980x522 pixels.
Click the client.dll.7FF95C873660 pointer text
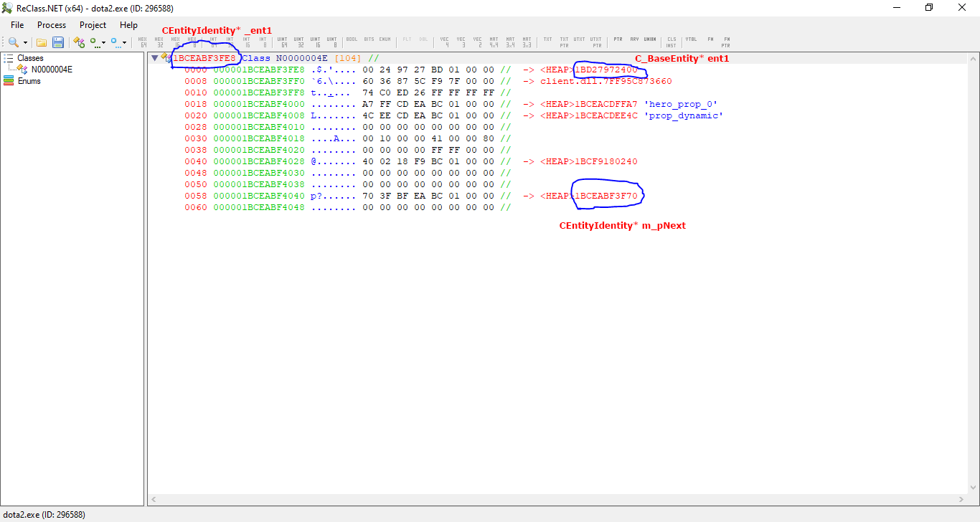[606, 81]
